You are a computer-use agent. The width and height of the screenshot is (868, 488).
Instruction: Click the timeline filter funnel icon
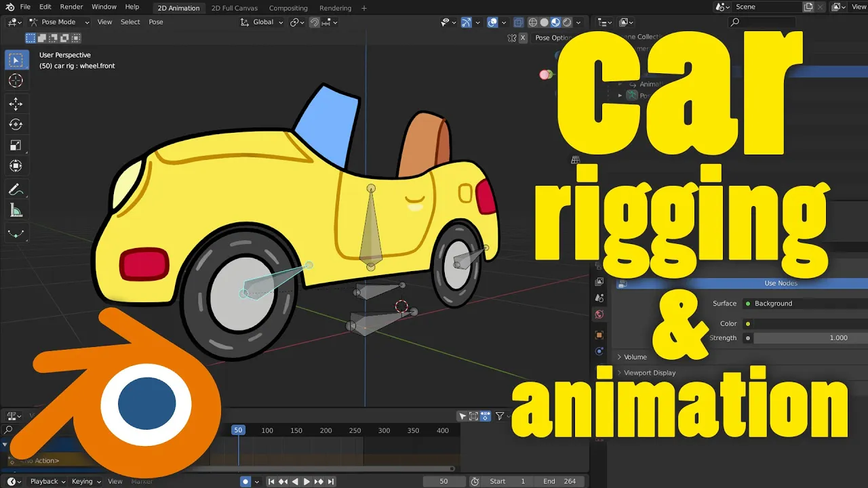point(500,416)
